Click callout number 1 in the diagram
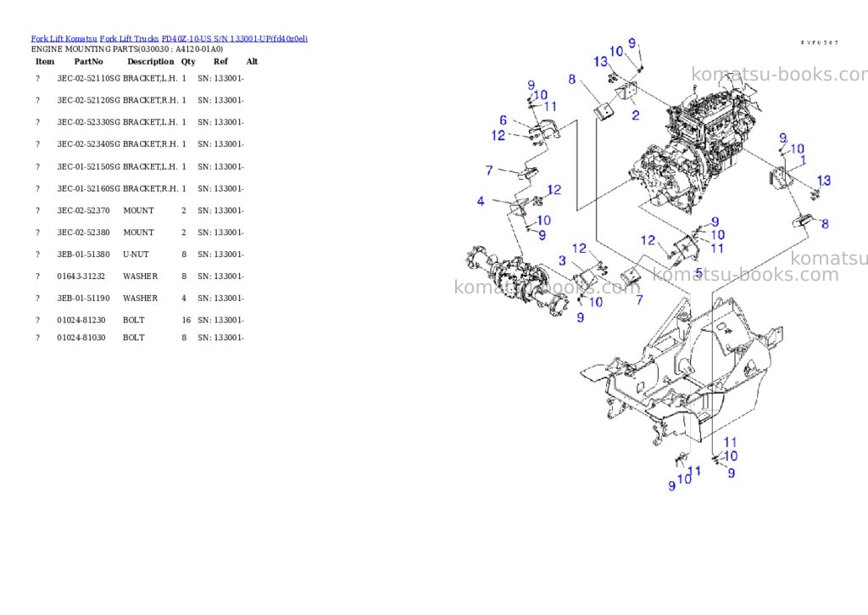 click(x=804, y=160)
